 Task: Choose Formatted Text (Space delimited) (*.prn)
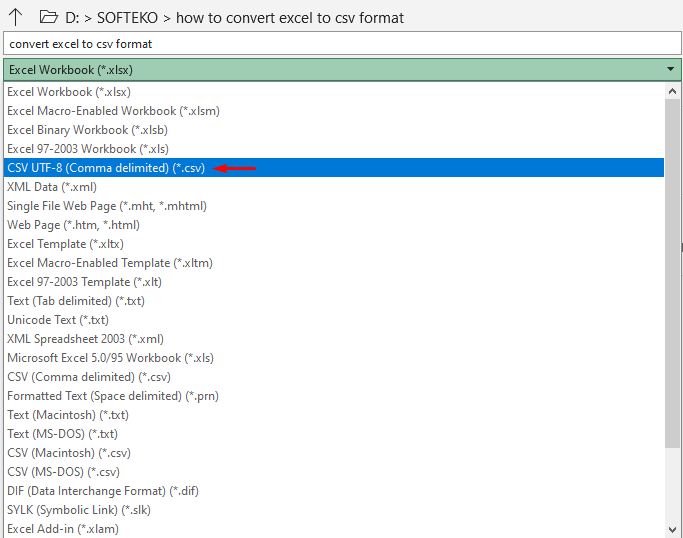(x=113, y=396)
